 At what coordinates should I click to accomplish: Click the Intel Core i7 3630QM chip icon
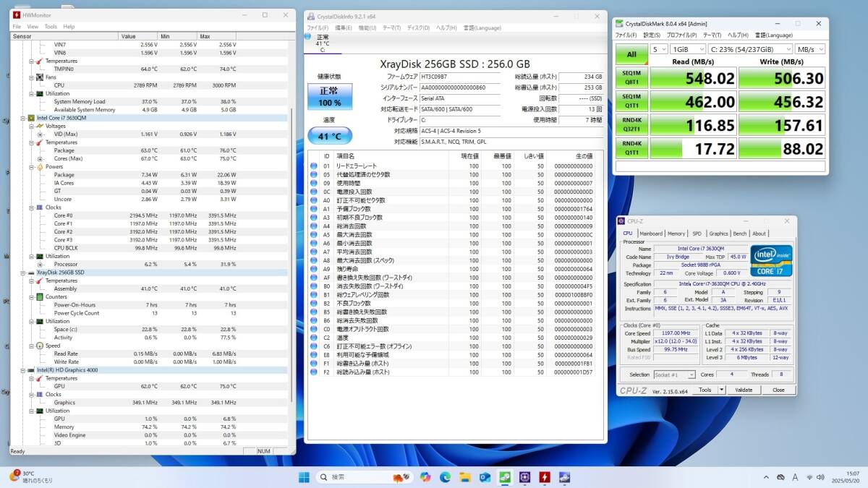coord(31,118)
